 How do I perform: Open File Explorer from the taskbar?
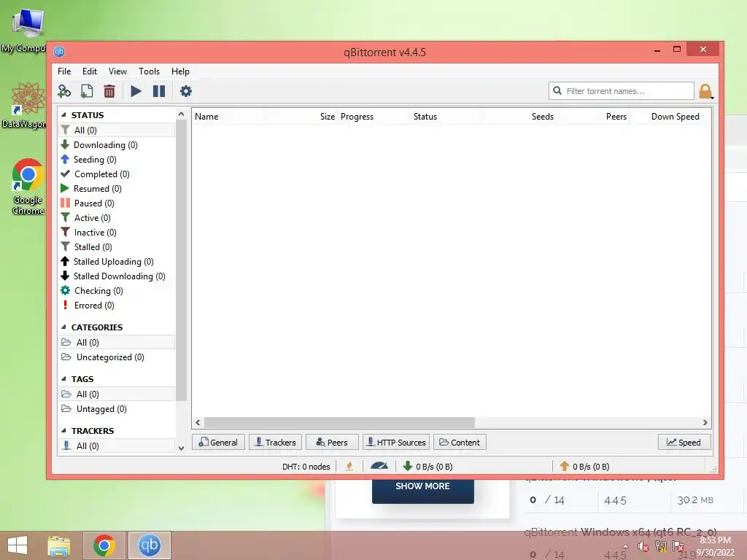(59, 545)
